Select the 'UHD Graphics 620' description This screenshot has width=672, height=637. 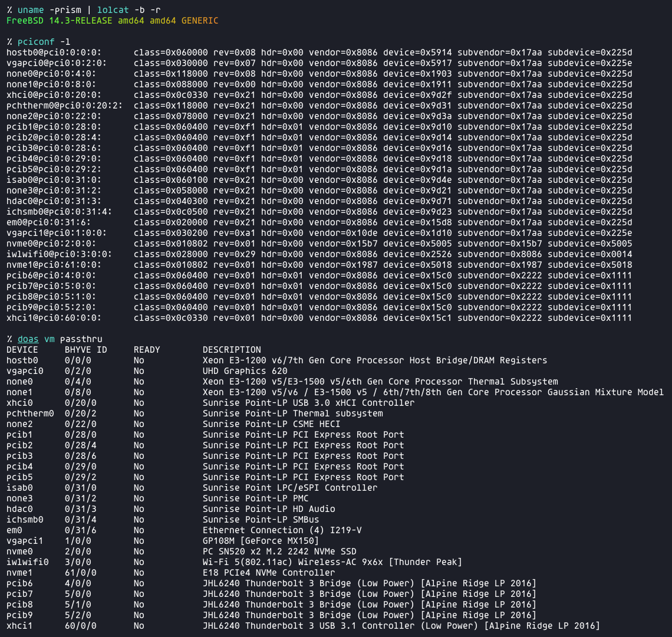(x=245, y=371)
